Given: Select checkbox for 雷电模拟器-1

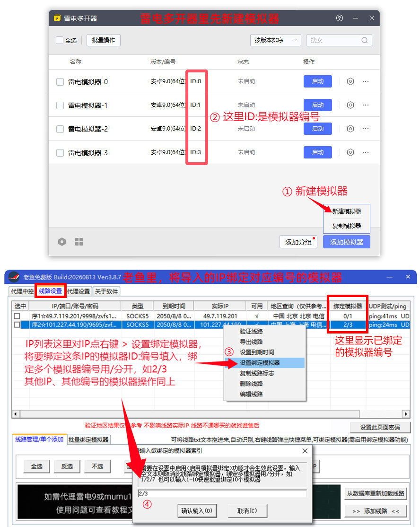Looking at the screenshot, I should pyautogui.click(x=60, y=105).
